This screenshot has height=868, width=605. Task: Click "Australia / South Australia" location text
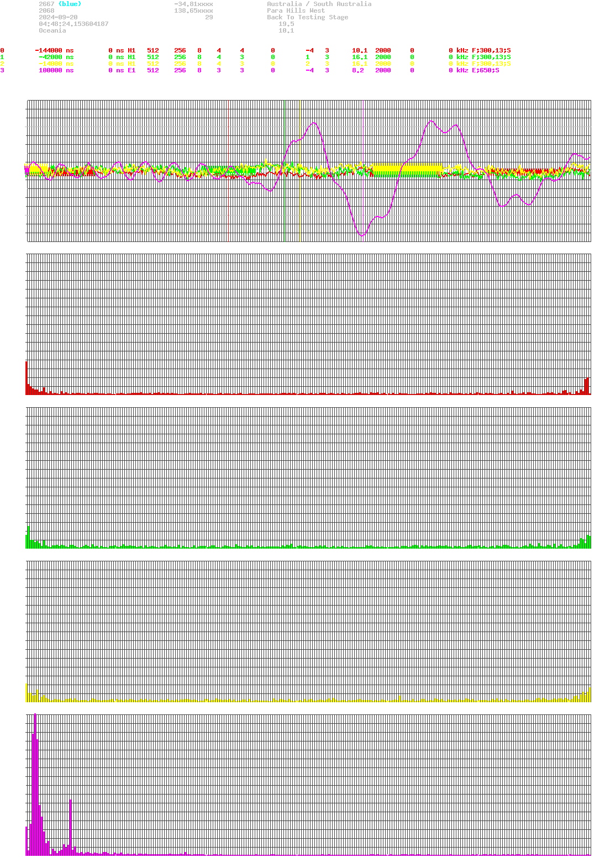[319, 4]
